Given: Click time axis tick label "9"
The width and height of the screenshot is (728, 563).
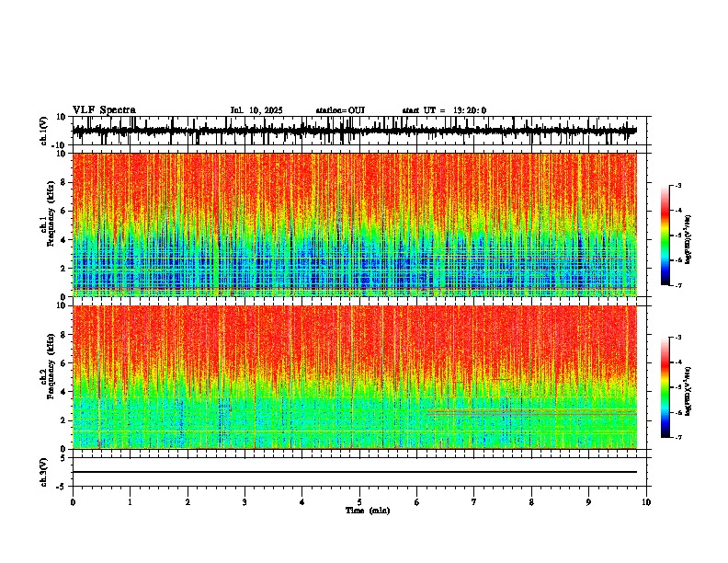Looking at the screenshot, I should pyautogui.click(x=588, y=502).
